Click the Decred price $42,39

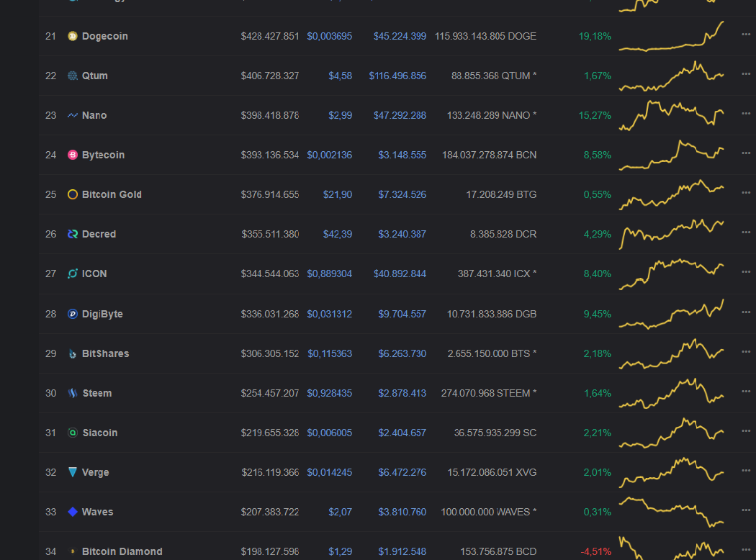(338, 234)
